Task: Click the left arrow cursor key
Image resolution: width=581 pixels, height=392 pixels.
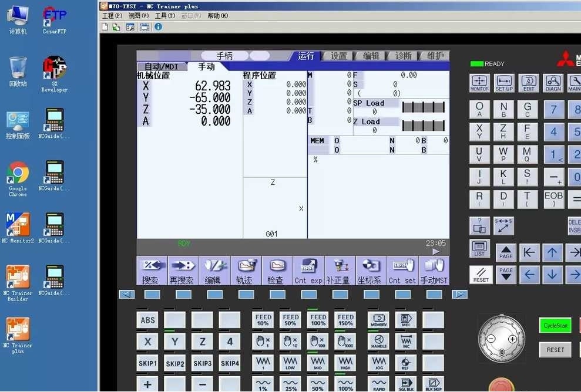Action: click(x=528, y=274)
